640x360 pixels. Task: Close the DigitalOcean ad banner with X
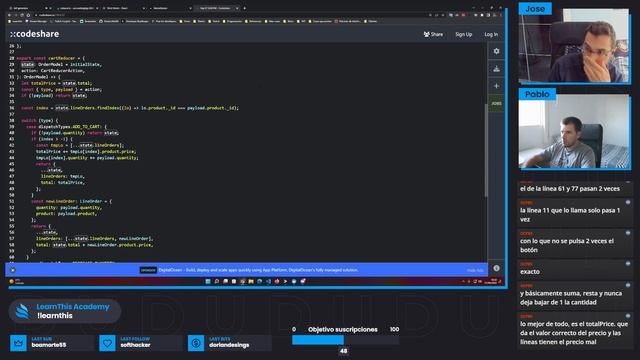point(13,270)
